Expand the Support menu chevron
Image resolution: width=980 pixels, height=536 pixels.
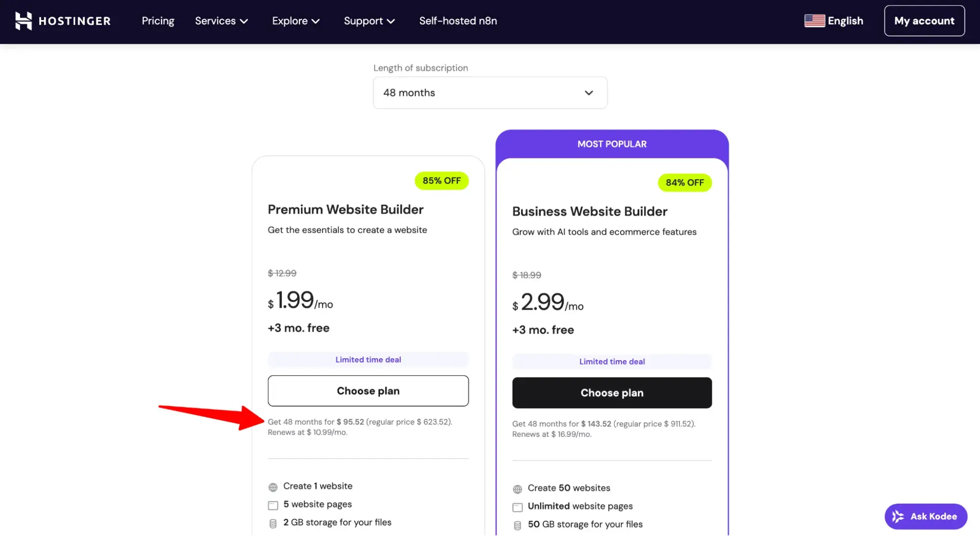click(x=391, y=21)
